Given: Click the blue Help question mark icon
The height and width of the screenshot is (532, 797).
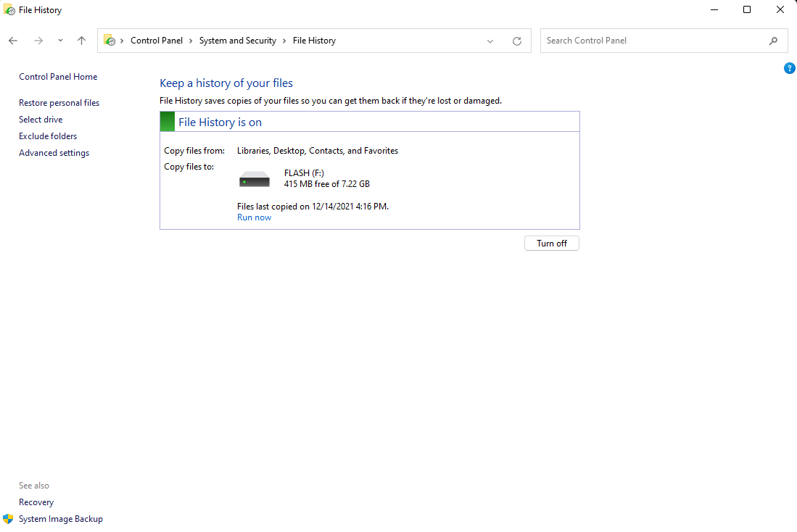Looking at the screenshot, I should pos(789,67).
